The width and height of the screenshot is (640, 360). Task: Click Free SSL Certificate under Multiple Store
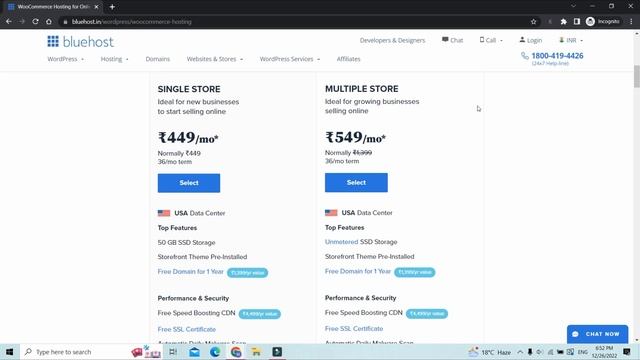[354, 329]
